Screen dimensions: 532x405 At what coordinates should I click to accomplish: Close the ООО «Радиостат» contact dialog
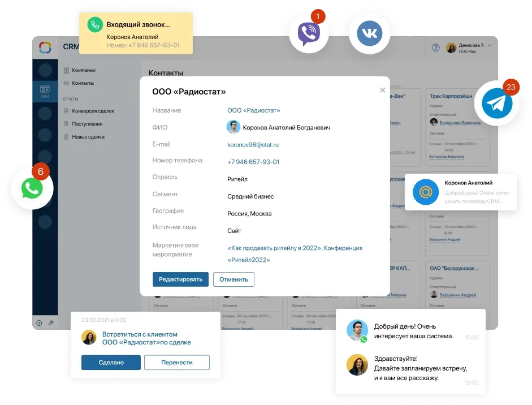(382, 90)
